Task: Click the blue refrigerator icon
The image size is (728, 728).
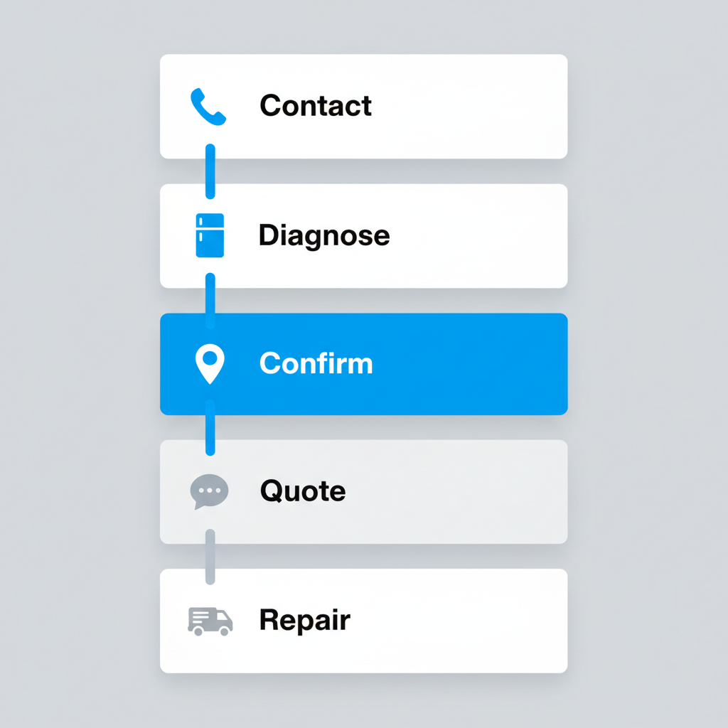Action: (x=210, y=235)
